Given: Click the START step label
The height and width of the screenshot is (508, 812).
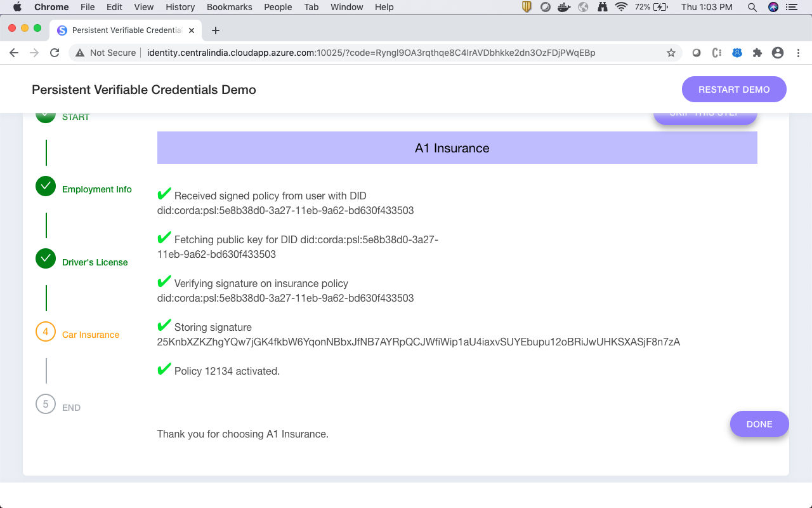Looking at the screenshot, I should 75,117.
